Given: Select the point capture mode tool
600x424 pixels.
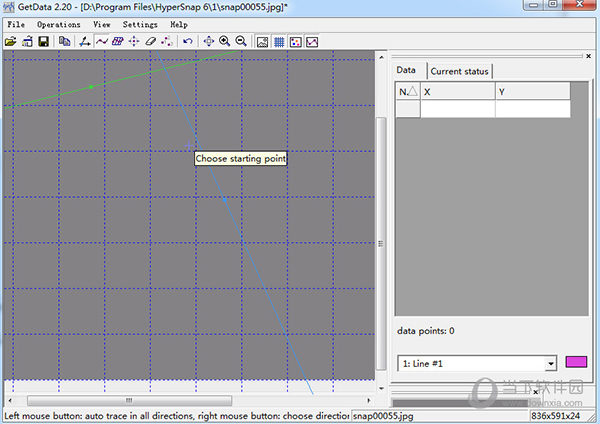Looking at the screenshot, I should 134,41.
